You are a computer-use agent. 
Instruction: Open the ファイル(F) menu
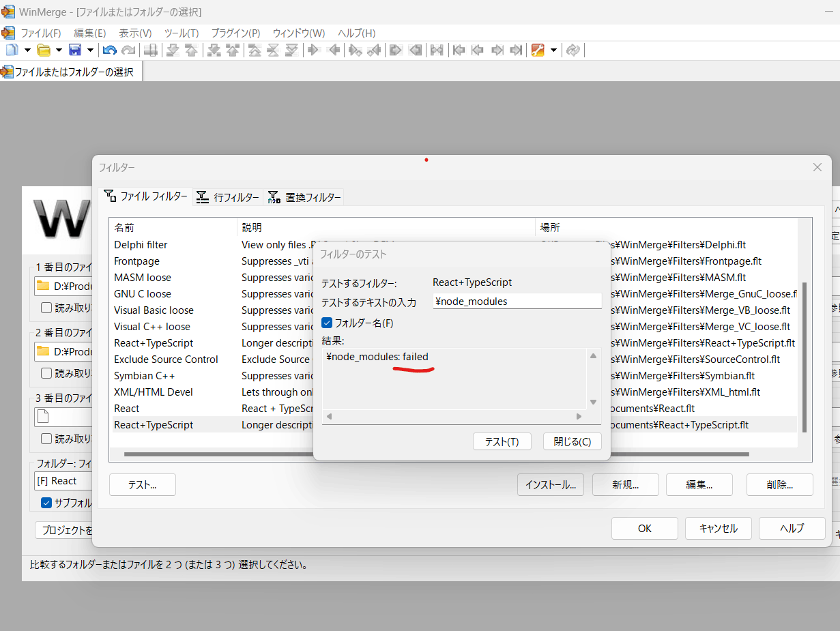[x=40, y=33]
